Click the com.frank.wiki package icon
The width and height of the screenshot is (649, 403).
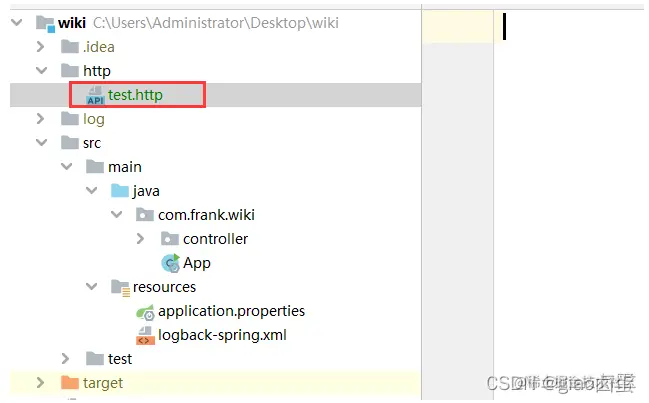[x=145, y=214]
